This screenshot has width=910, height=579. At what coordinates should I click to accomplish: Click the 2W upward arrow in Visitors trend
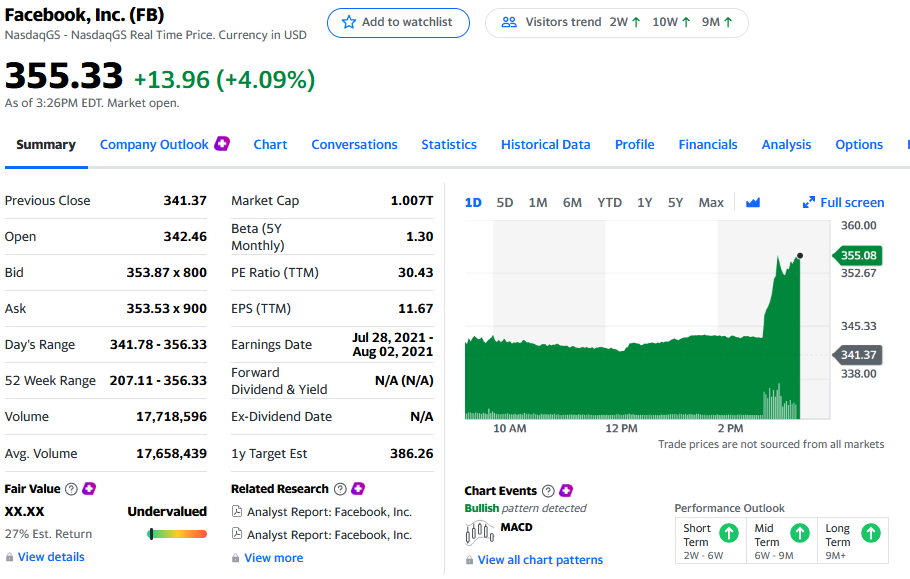click(636, 22)
